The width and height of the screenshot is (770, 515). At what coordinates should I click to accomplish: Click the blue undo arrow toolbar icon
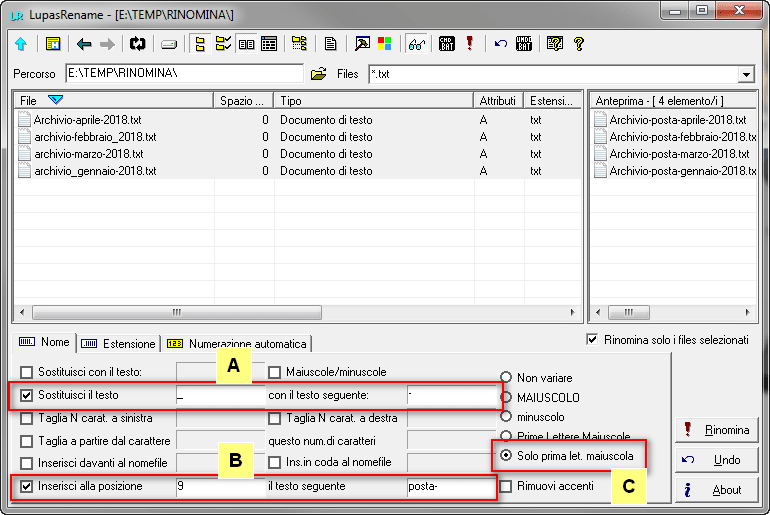point(500,44)
